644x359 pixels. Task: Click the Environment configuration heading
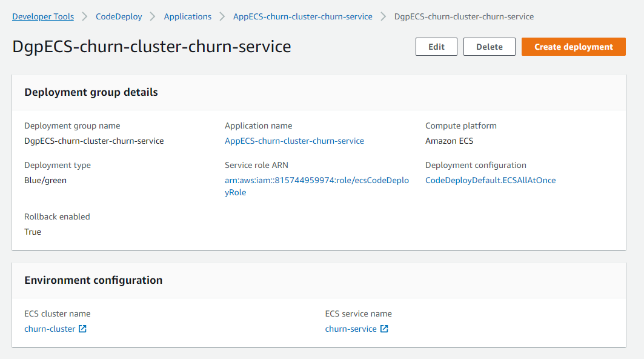[94, 280]
